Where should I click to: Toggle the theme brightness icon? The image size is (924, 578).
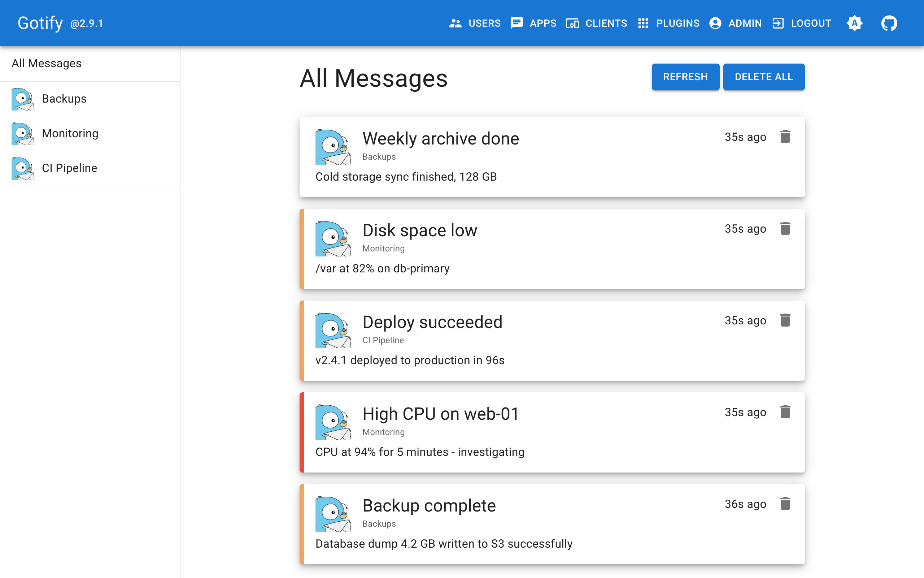(x=854, y=23)
